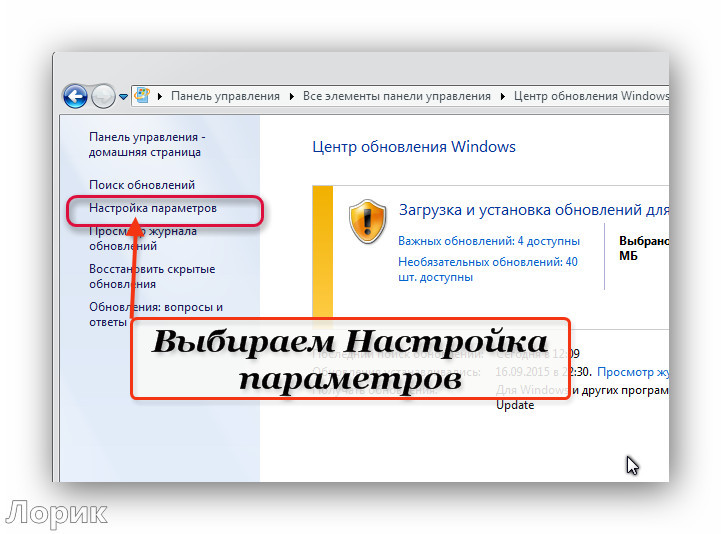This screenshot has height=534, width=721.
Task: Click Восстановить скрытые обновления link
Action: click(152, 276)
